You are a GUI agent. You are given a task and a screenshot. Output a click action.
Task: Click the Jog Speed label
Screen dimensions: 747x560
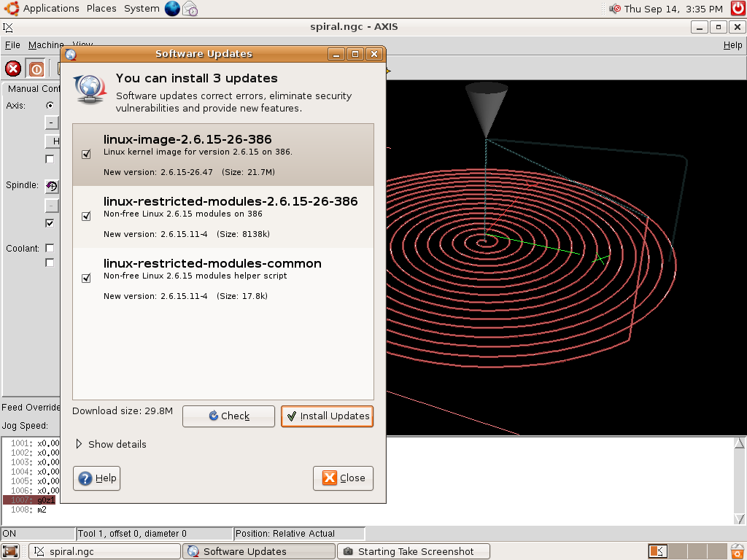click(x=25, y=426)
